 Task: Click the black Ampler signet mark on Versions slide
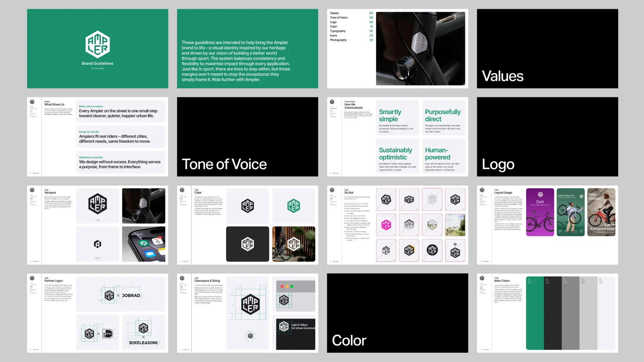[x=98, y=244]
